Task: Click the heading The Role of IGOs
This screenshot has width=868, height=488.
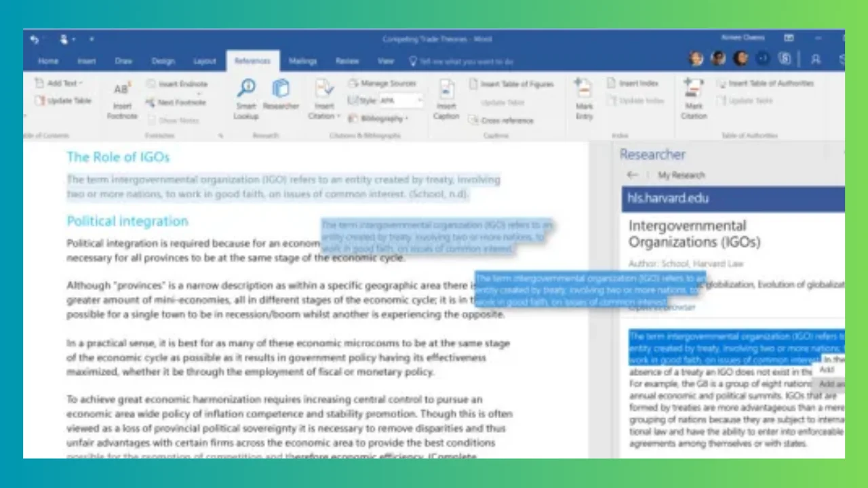Action: pos(118,157)
